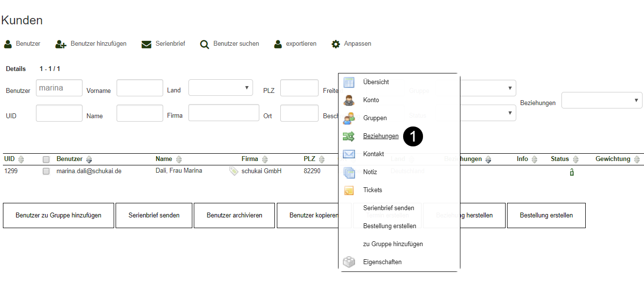Open 'Benutzer hinzufügen' in toolbar

(x=91, y=44)
